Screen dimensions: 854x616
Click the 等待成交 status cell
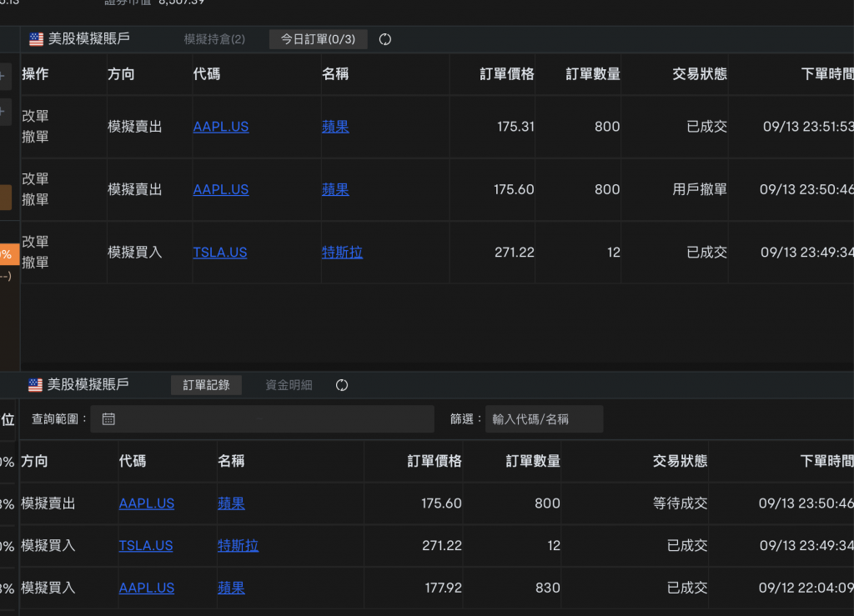tap(680, 503)
